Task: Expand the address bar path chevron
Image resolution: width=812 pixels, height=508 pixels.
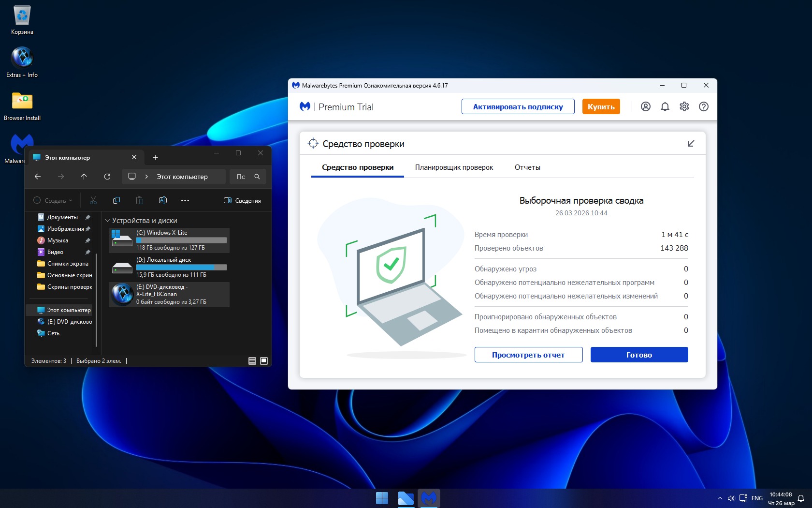Action: coord(146,177)
